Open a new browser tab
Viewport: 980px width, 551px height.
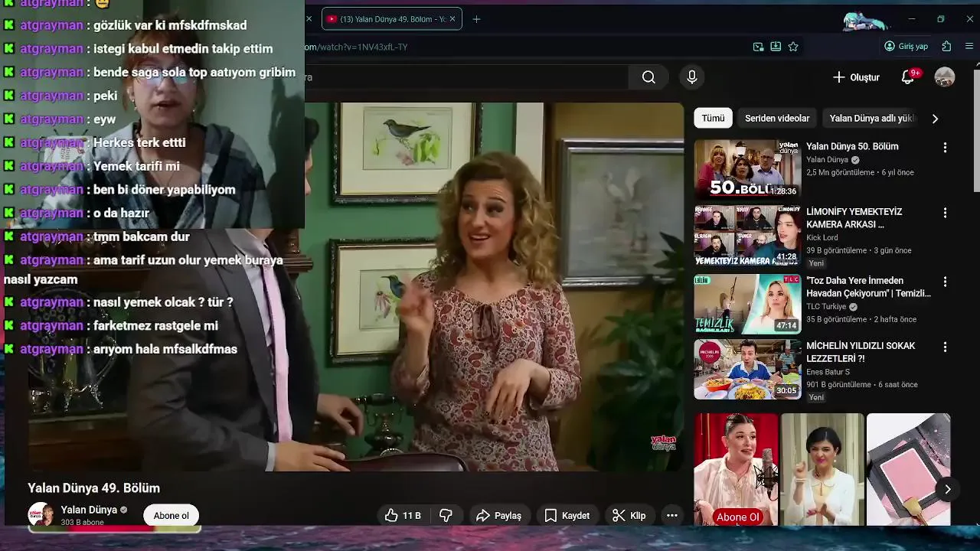476,19
